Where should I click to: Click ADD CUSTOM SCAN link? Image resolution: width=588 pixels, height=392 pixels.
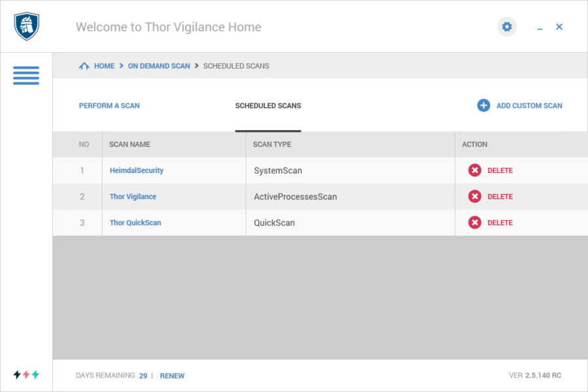pos(529,106)
